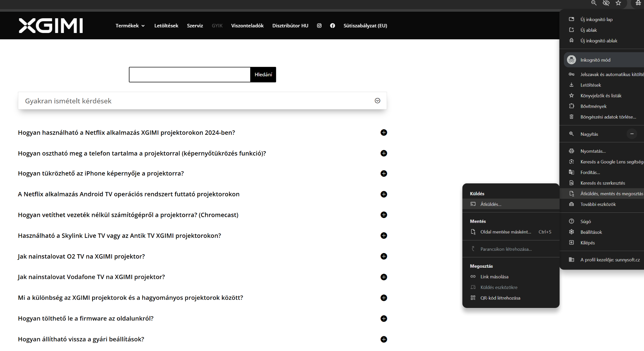
Task: Click the FAQ search input field
Action: (x=190, y=74)
